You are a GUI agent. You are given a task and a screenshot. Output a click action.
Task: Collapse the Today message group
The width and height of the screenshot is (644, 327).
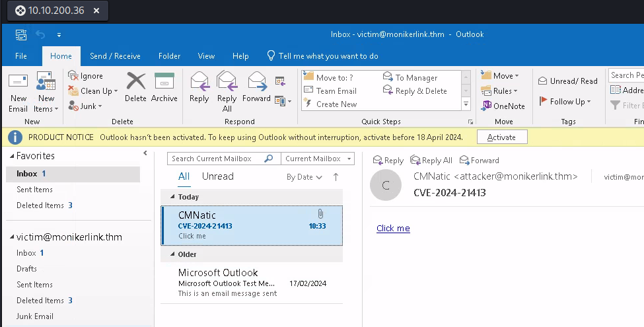click(172, 197)
